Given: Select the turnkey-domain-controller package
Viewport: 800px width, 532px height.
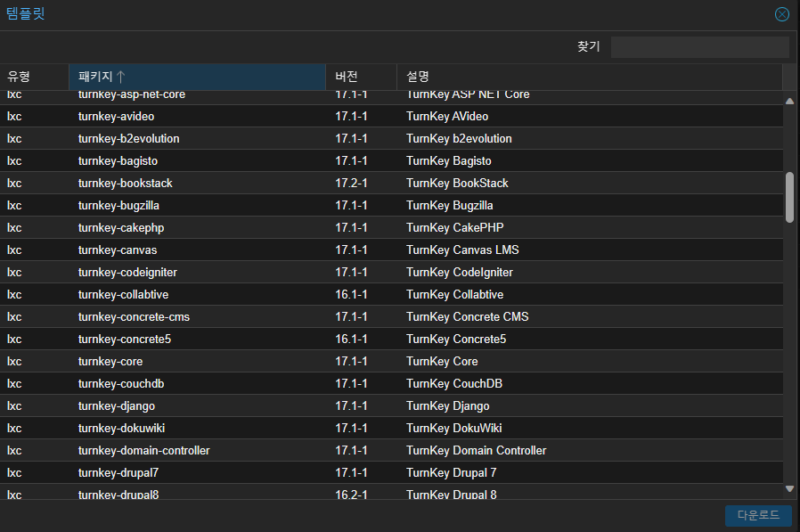Looking at the screenshot, I should click(x=144, y=451).
